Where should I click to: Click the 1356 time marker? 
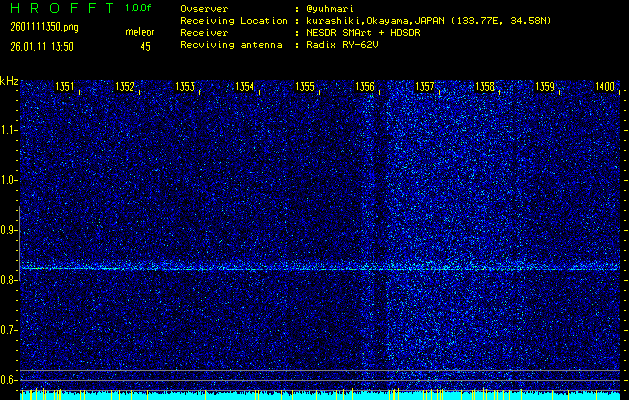[x=365, y=87]
